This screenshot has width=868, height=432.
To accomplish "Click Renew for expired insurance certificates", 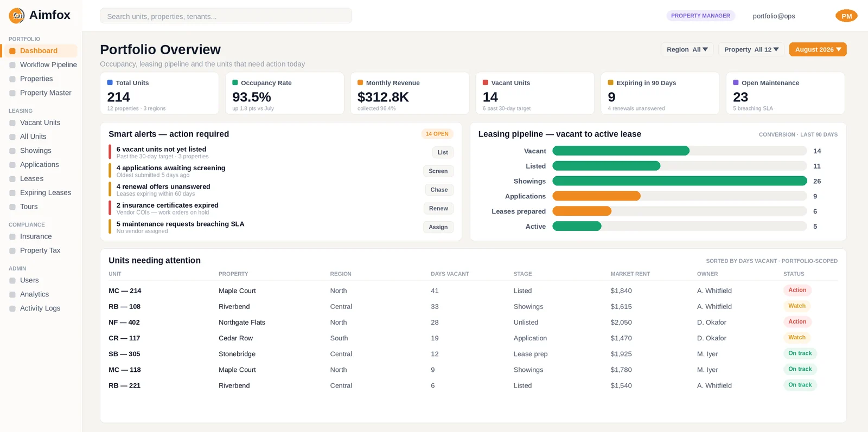I will [438, 209].
